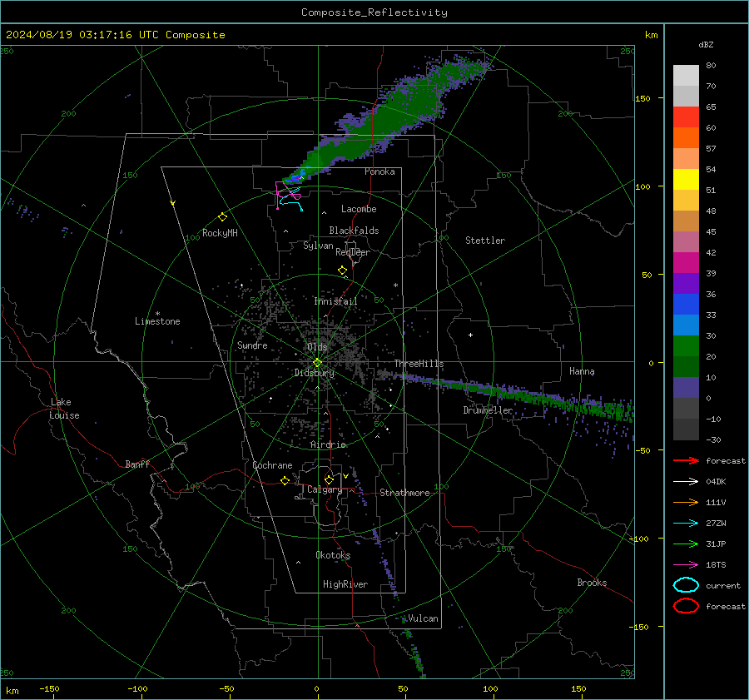The height and width of the screenshot is (700, 749).
Task: Click the Drumheller label
Action: click(x=488, y=410)
